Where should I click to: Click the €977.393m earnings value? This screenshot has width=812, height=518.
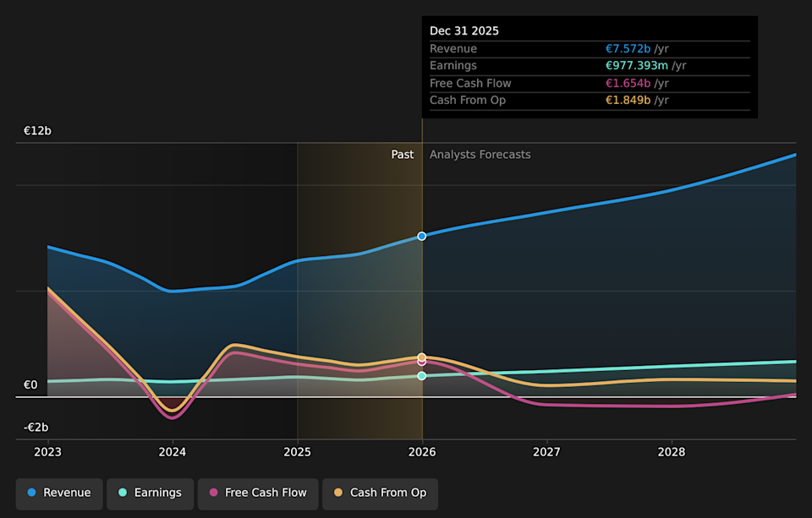637,66
